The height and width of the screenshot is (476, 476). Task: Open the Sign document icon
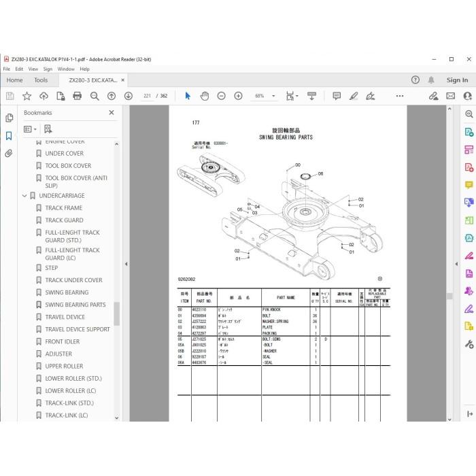coord(371,97)
